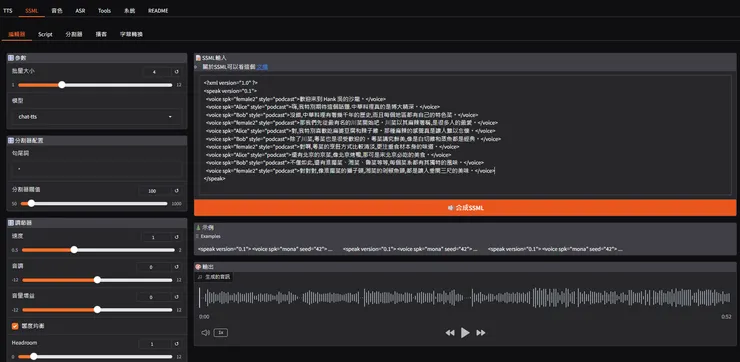Click the 音量增益 number field
This screenshot has width=740, height=362.
(153, 297)
